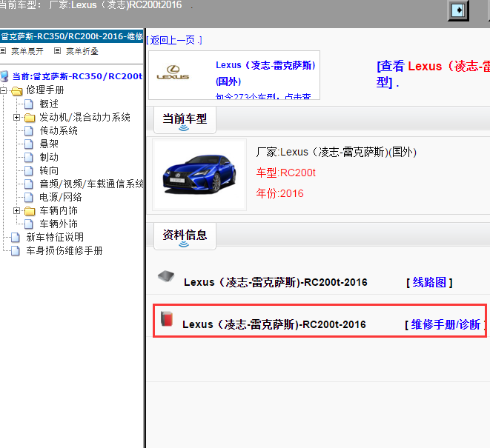Select the 发动机/混合动力系统 label
Viewport: 490px width, 448px height.
[x=85, y=118]
